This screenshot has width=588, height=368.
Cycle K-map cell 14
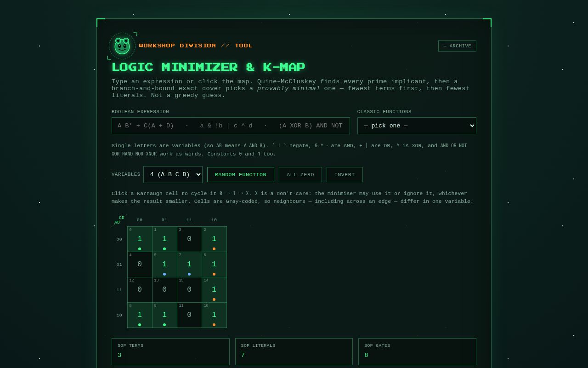214,290
